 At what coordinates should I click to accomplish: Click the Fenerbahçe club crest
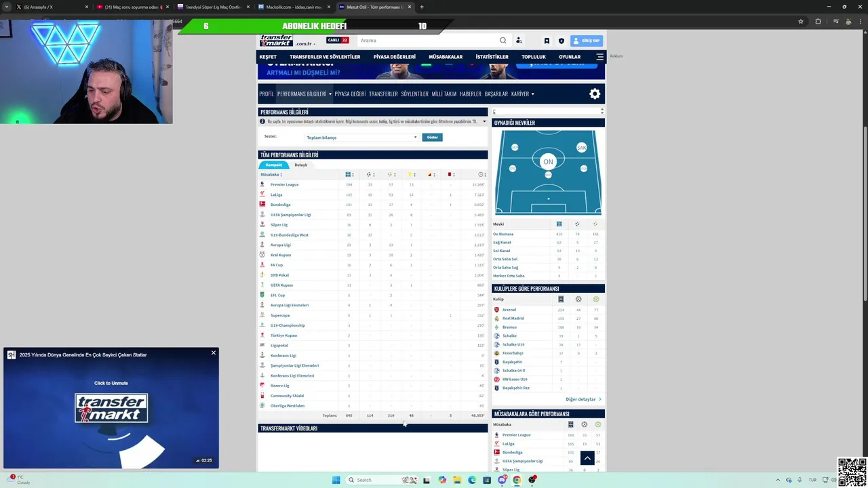[x=496, y=353]
